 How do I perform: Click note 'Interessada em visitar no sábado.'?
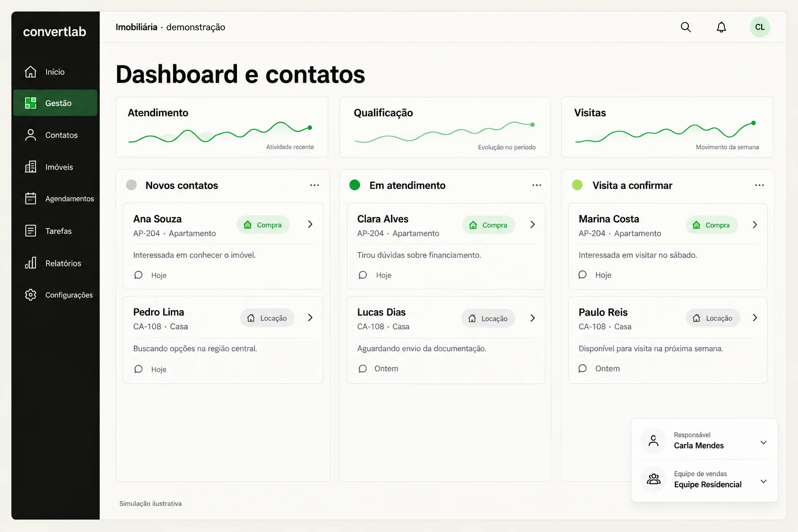[637, 255]
